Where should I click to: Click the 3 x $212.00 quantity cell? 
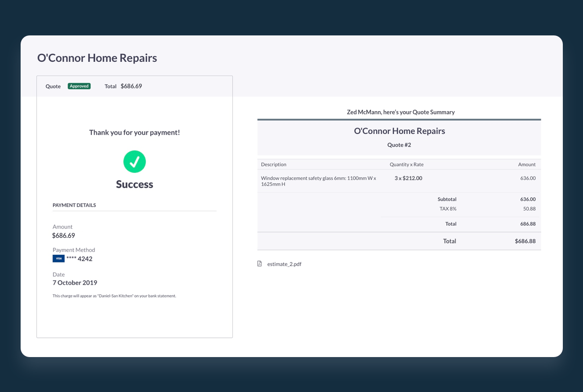[409, 178]
